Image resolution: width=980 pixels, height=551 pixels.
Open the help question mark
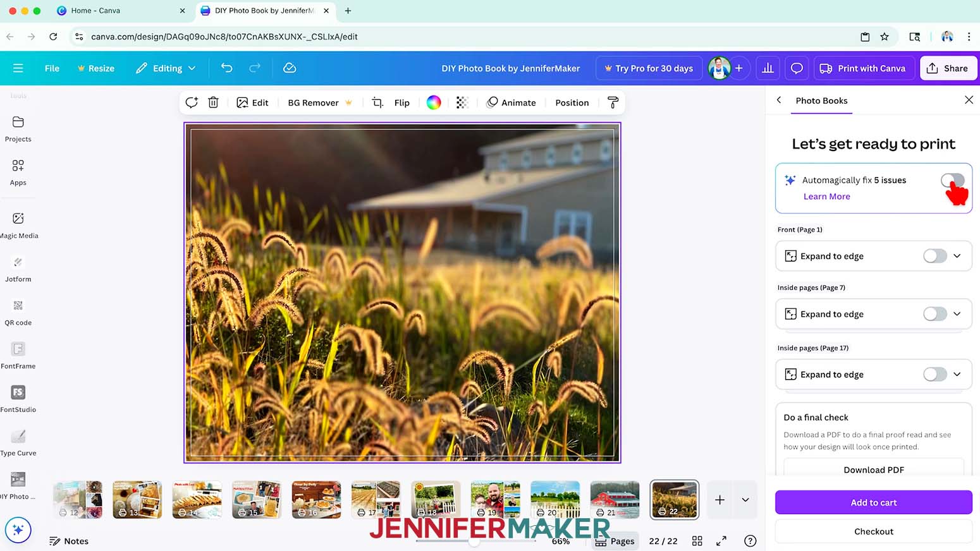tap(750, 541)
